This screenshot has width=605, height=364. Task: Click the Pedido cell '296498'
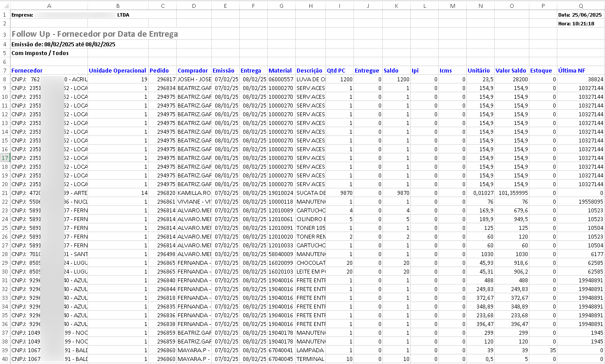point(162,254)
